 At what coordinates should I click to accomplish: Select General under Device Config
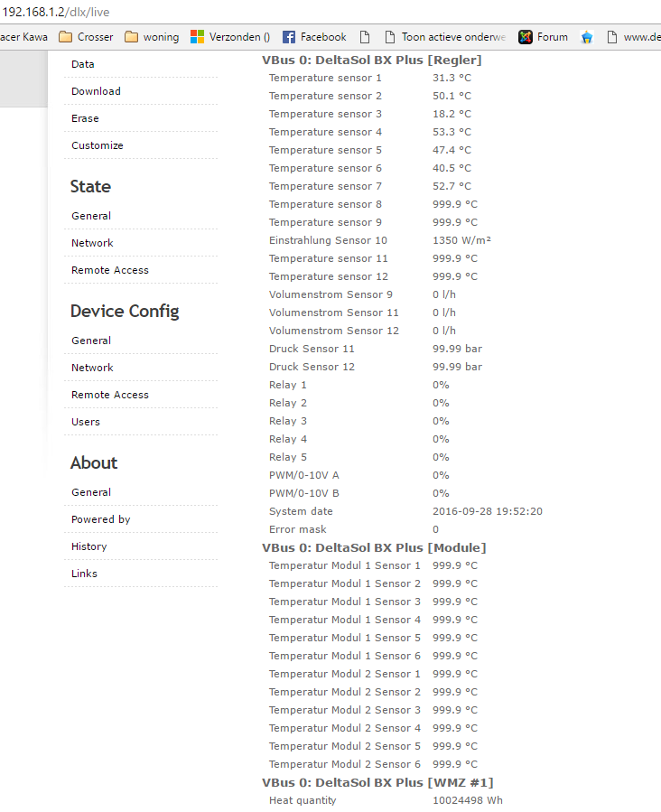click(x=91, y=341)
